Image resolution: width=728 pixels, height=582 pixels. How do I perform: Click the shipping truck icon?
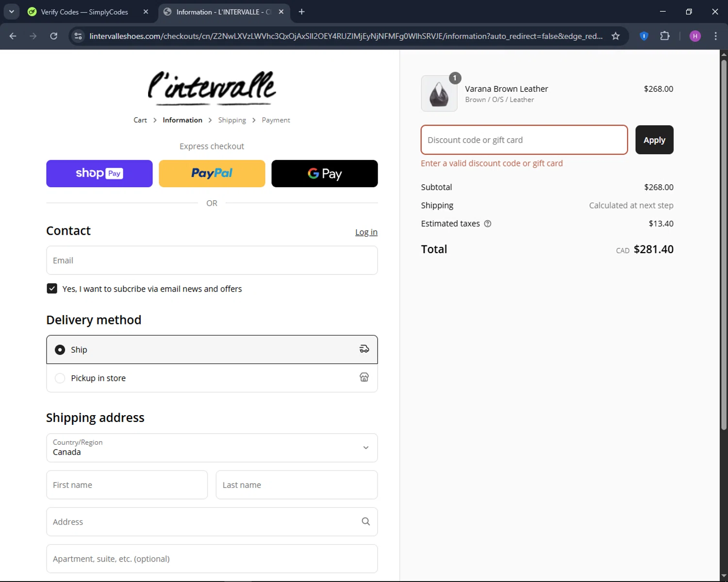tap(364, 349)
